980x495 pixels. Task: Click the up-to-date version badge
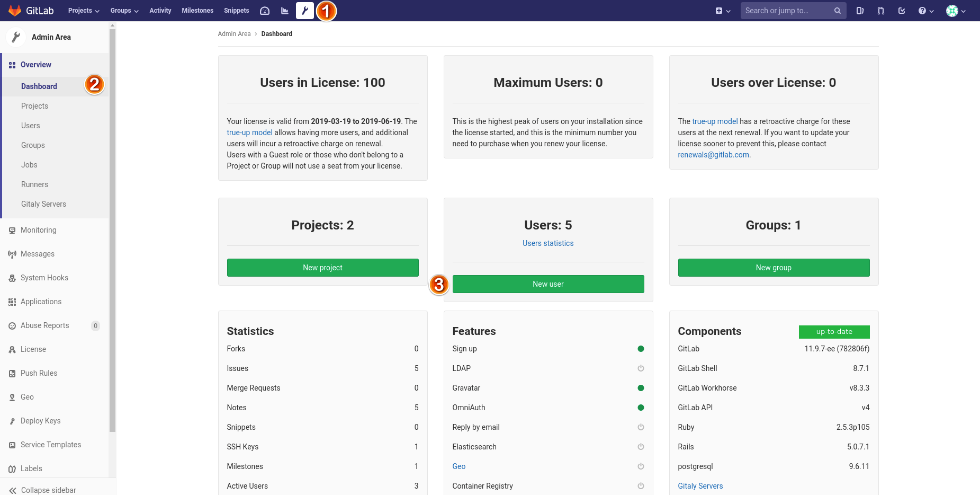tap(834, 332)
